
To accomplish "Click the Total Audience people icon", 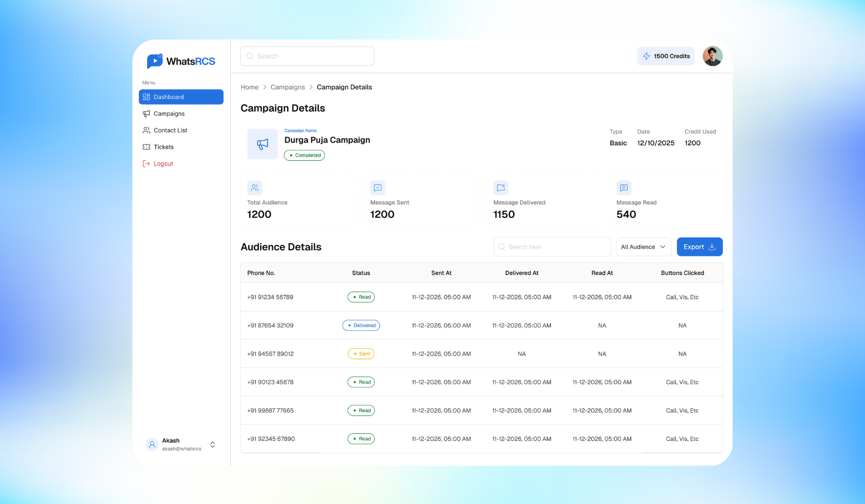I will (255, 188).
